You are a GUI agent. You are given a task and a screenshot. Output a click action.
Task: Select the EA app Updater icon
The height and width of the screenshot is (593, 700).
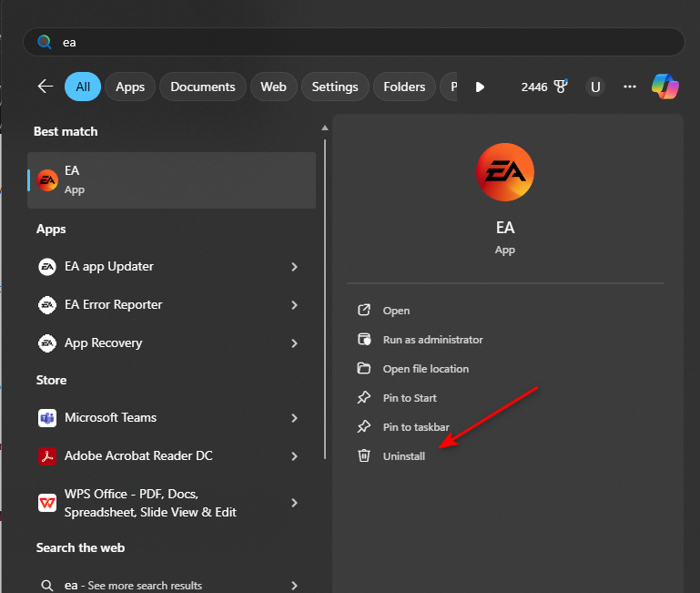point(47,267)
